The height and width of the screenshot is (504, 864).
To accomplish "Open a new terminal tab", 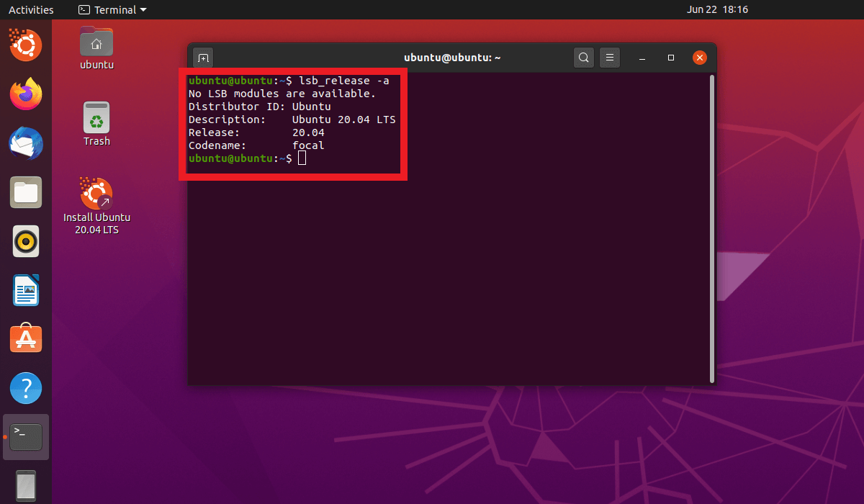I will click(x=202, y=58).
